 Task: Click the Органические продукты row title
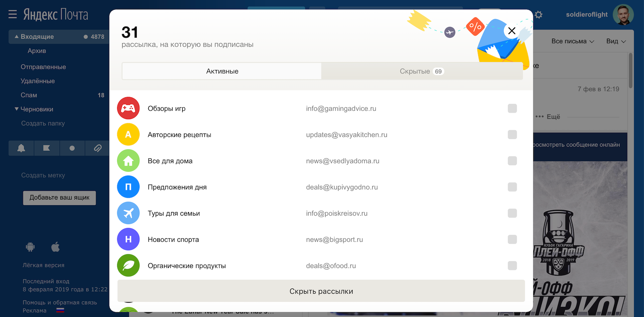(187, 266)
